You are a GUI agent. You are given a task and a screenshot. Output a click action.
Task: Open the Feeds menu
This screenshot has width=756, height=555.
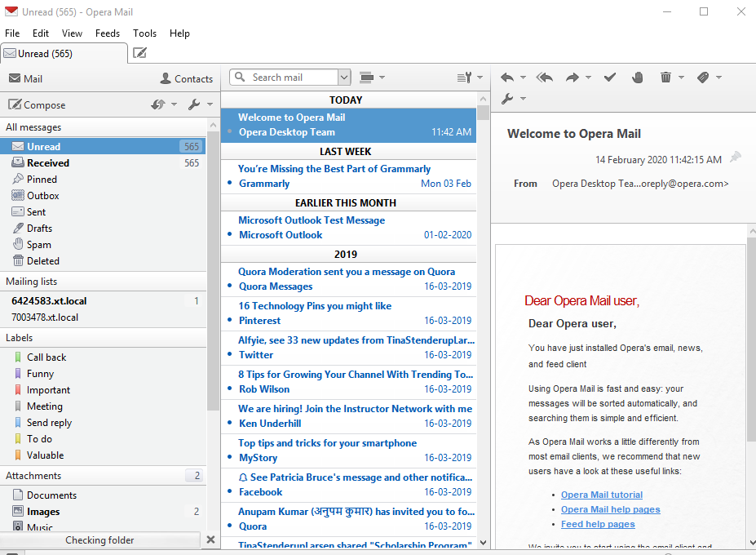[108, 33]
